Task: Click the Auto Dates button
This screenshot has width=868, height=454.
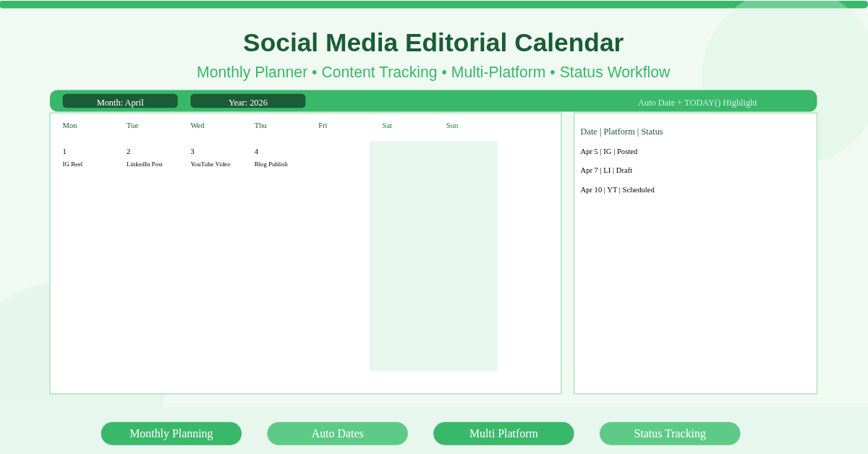Action: (337, 433)
